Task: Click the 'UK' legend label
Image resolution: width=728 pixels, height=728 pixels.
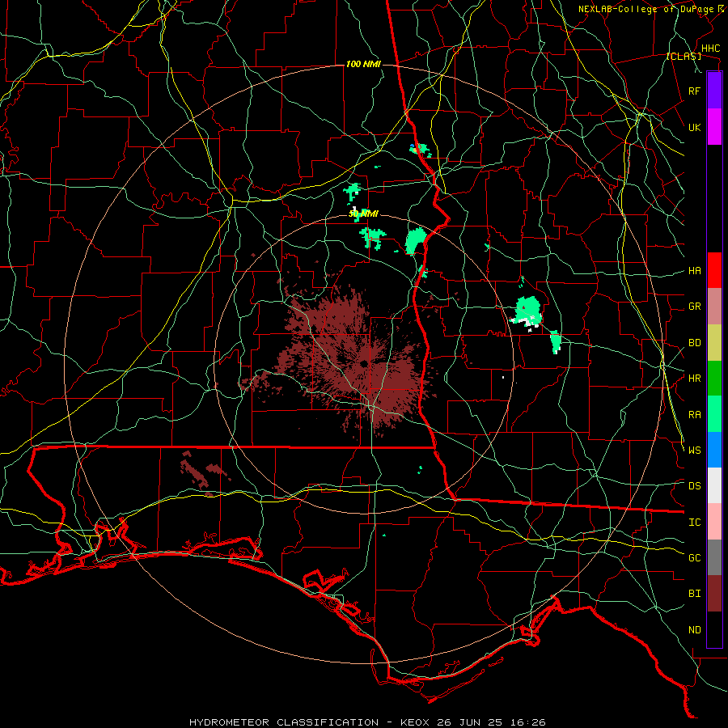Action: coord(694,127)
